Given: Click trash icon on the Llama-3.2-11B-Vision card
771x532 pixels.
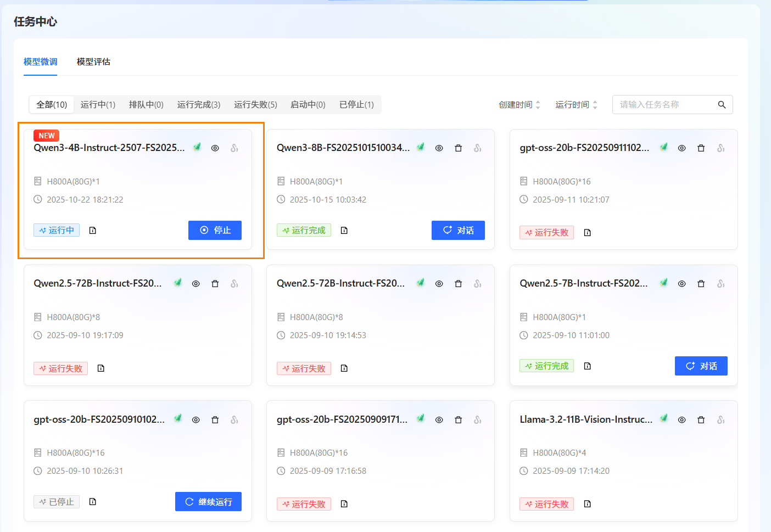Looking at the screenshot, I should click(701, 420).
